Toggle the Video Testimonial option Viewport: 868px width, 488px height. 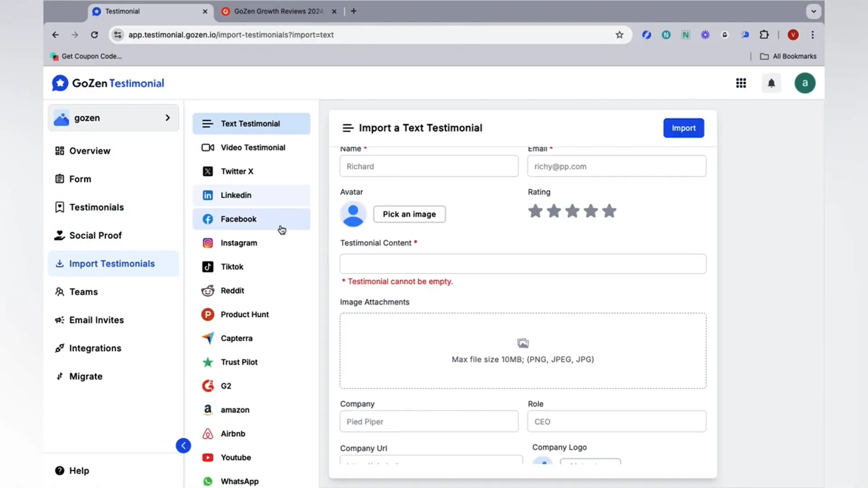tap(252, 147)
